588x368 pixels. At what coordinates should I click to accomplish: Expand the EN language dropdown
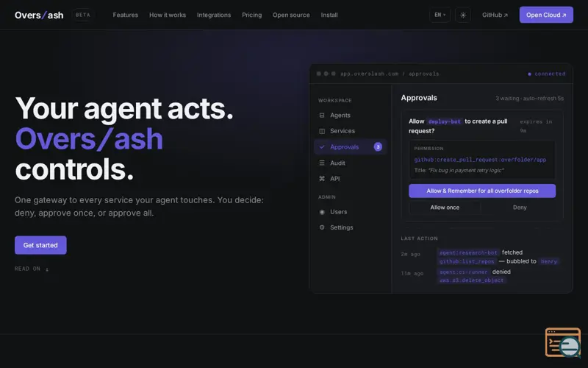[440, 15]
